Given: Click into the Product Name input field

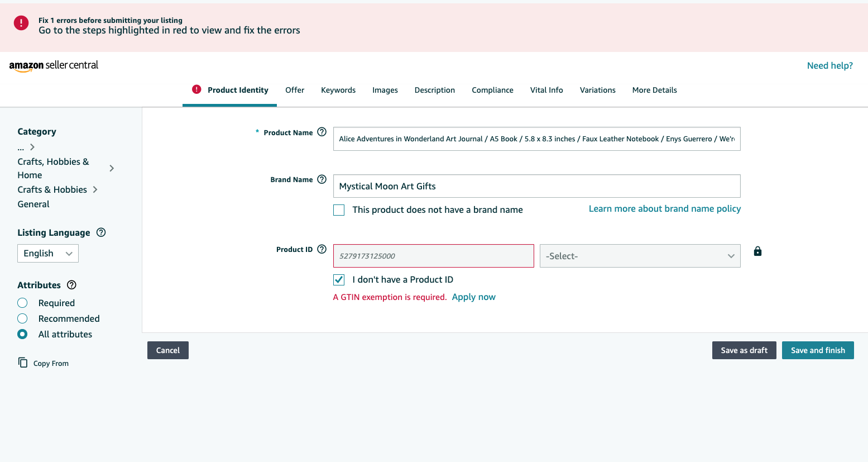Looking at the screenshot, I should 536,139.
